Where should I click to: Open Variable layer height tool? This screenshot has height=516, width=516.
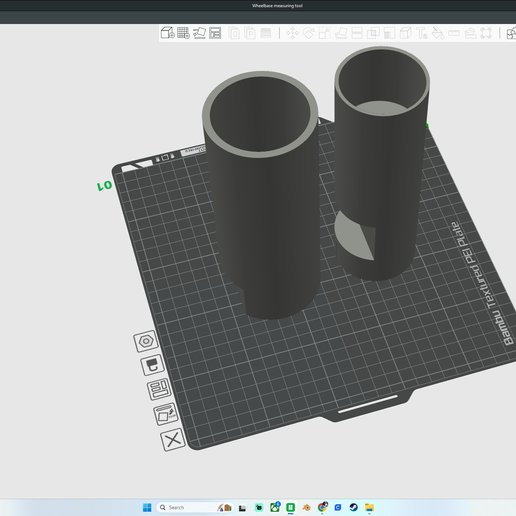[x=266, y=33]
